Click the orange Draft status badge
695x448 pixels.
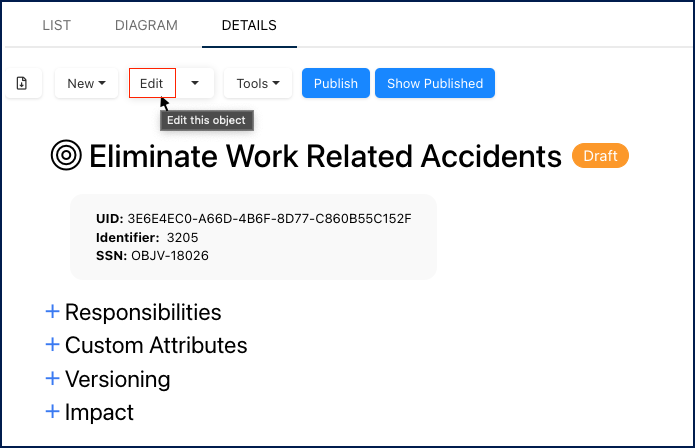point(600,156)
